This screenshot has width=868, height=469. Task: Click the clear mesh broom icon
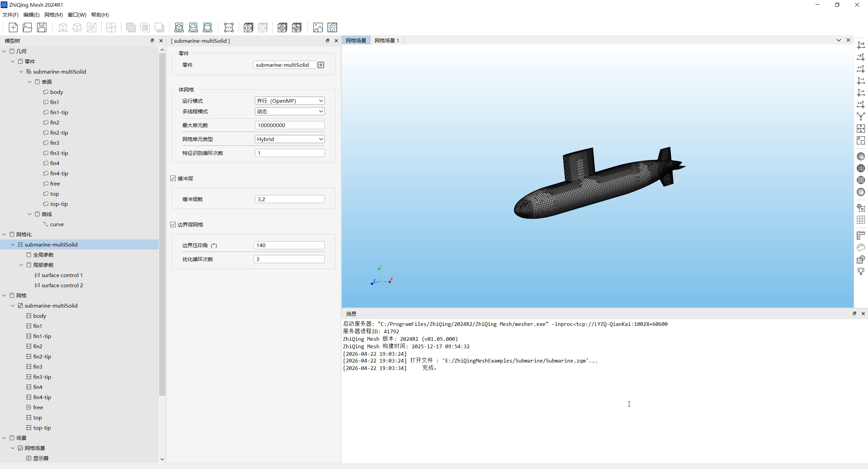[x=297, y=27]
